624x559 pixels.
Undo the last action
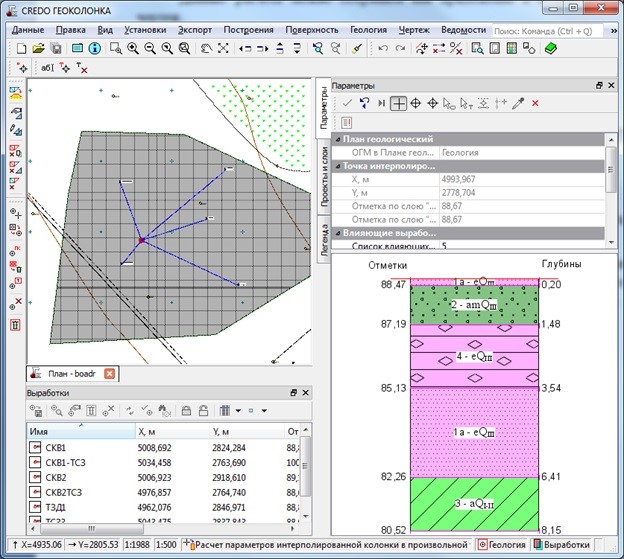click(x=383, y=49)
